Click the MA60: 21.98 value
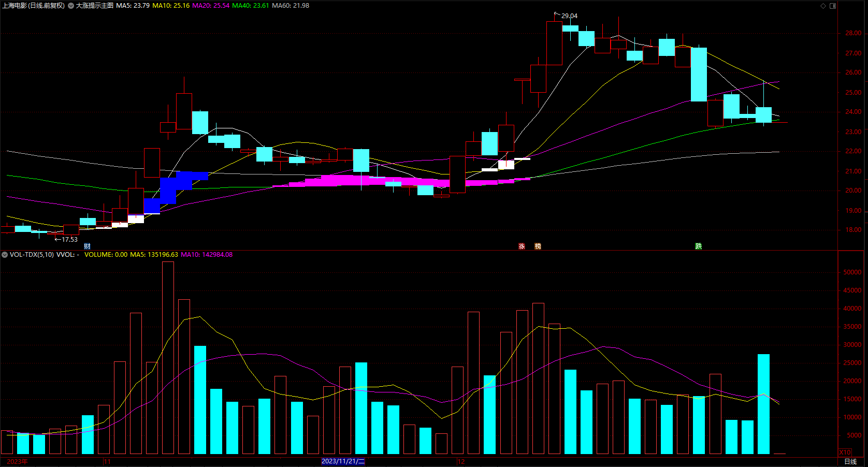Image resolution: width=868 pixels, height=467 pixels. click(291, 6)
